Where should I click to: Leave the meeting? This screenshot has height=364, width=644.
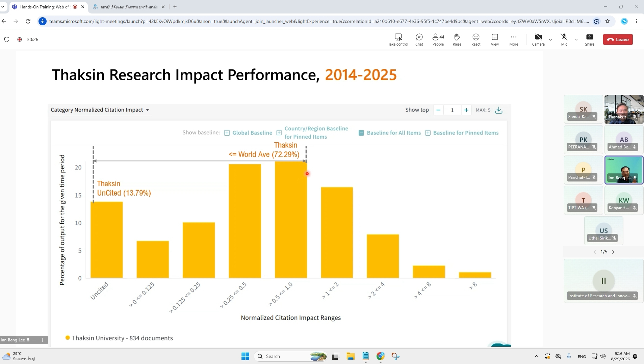click(618, 39)
